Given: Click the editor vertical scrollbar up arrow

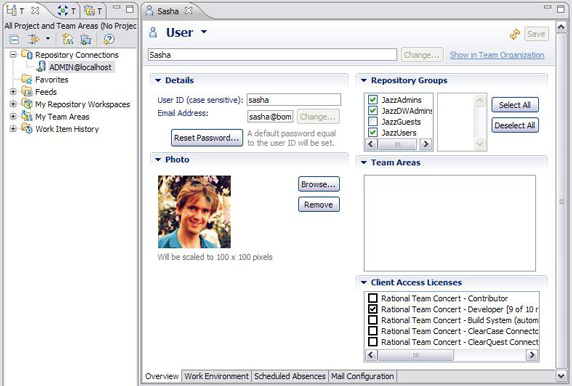Looking at the screenshot, I should pyautogui.click(x=561, y=26).
